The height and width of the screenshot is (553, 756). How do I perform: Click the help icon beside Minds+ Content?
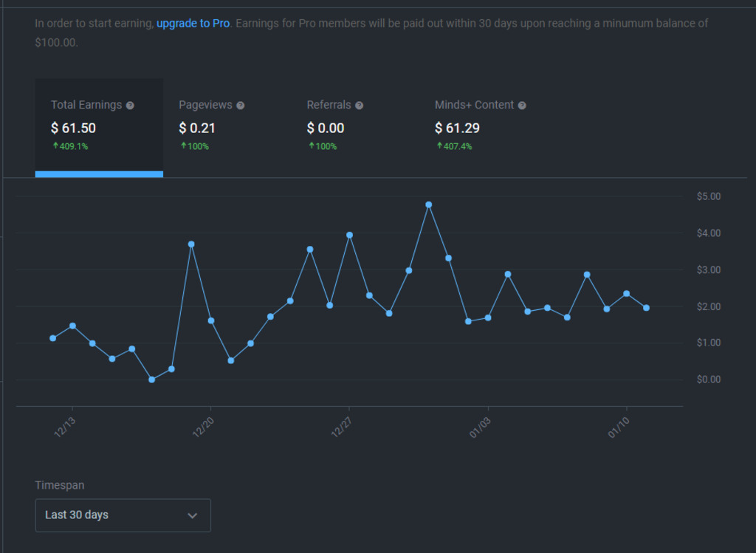522,106
